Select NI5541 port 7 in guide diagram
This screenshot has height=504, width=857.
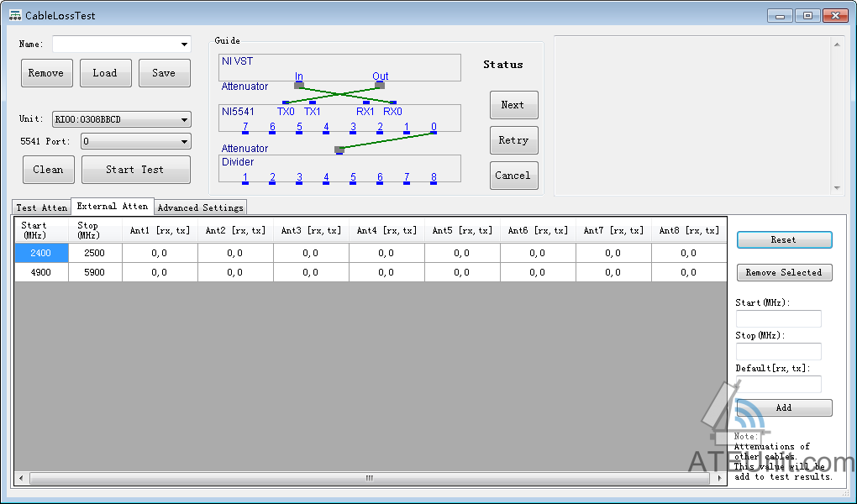(x=245, y=128)
